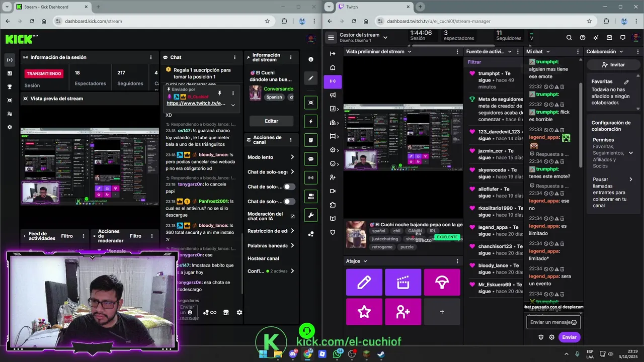
Task: Expand the Permisos setting
Action: pos(630,153)
